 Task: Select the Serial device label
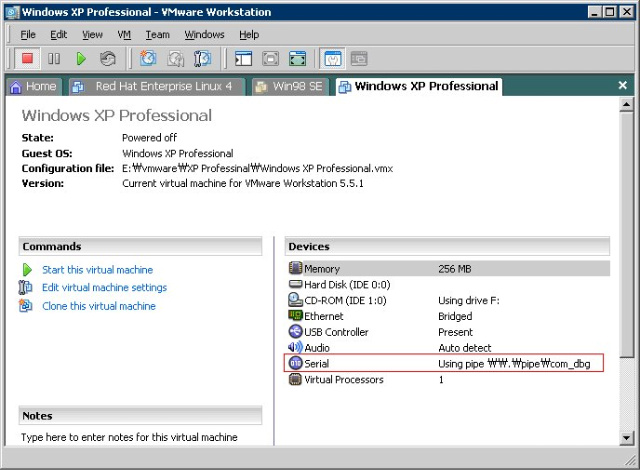pyautogui.click(x=316, y=364)
